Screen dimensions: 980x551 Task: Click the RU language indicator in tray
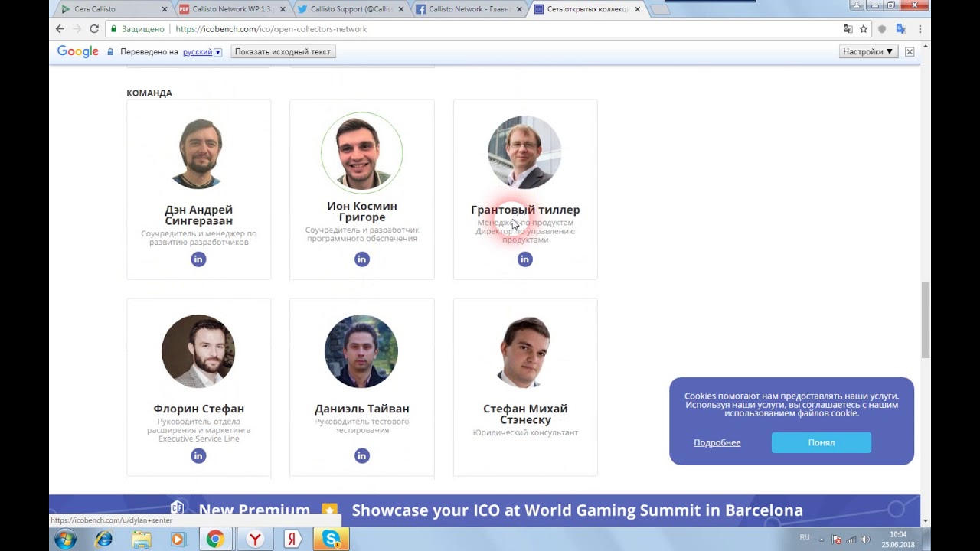[805, 538]
